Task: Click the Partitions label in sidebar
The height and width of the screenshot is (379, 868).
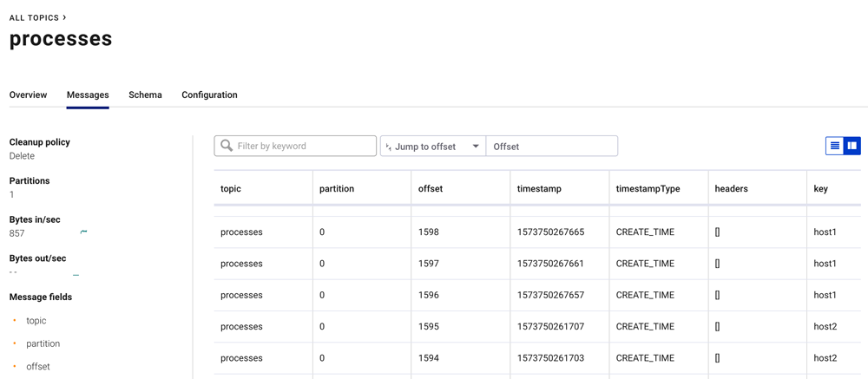Action: tap(30, 181)
